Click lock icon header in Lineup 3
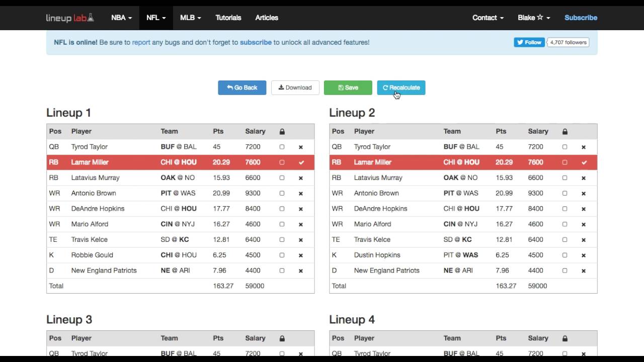The image size is (644, 362). point(282,338)
